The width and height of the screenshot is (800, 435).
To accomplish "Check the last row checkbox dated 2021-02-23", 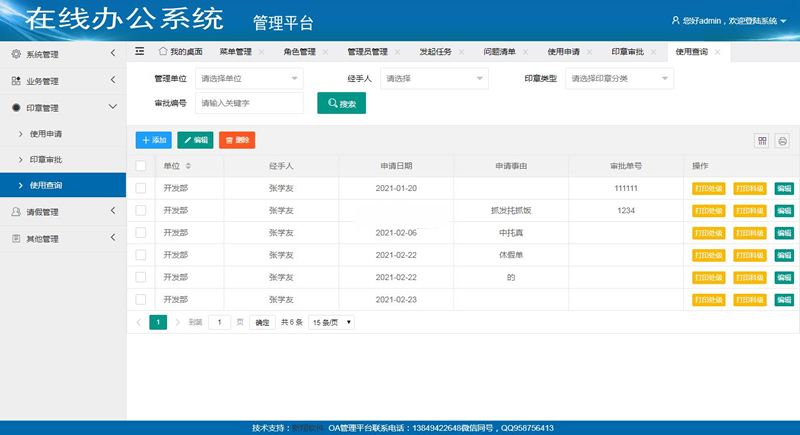I will tap(141, 298).
